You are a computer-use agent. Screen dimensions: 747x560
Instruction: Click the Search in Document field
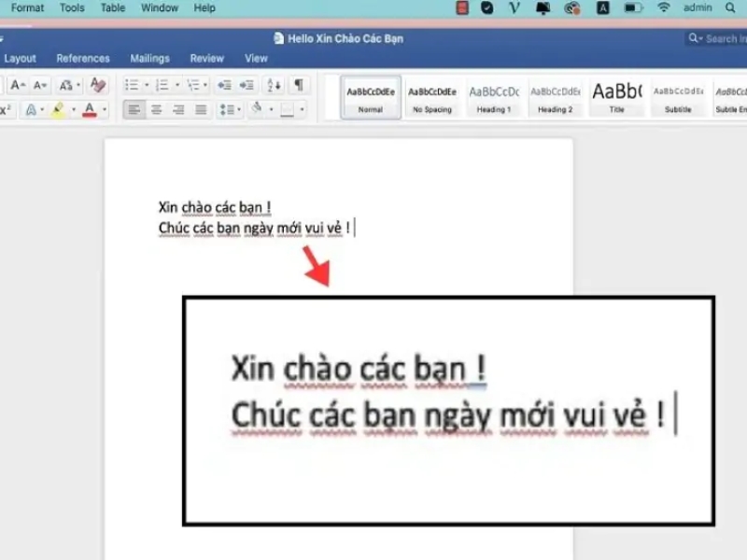(717, 38)
